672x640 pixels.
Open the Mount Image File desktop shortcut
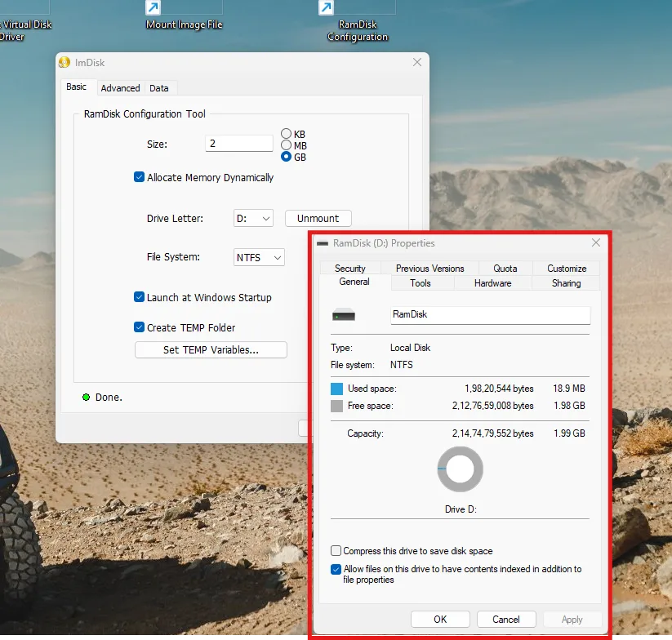pos(184,16)
